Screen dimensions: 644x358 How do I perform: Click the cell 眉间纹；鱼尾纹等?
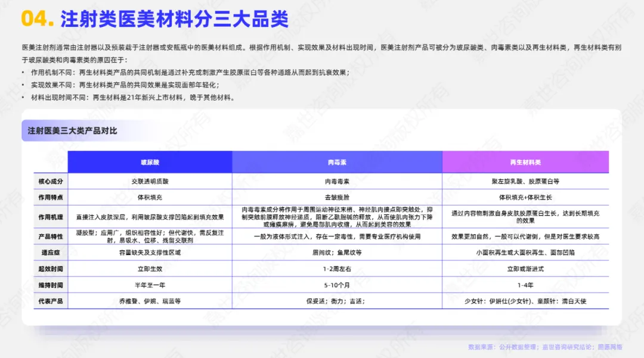tap(337, 253)
